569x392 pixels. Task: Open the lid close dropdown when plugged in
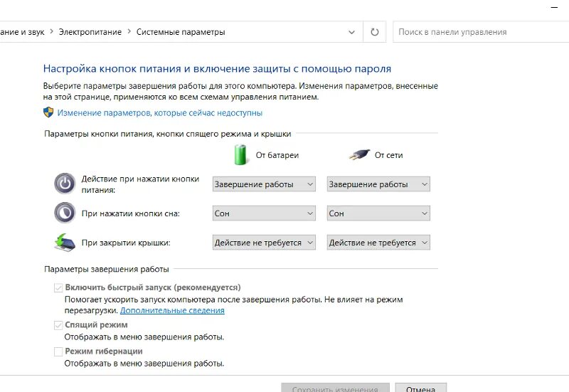pos(378,243)
